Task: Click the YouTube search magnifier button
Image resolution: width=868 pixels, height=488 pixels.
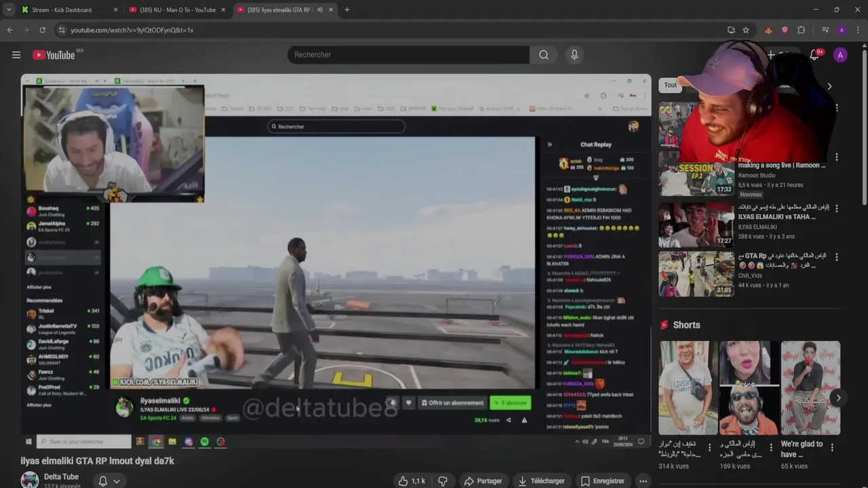Action: (544, 55)
